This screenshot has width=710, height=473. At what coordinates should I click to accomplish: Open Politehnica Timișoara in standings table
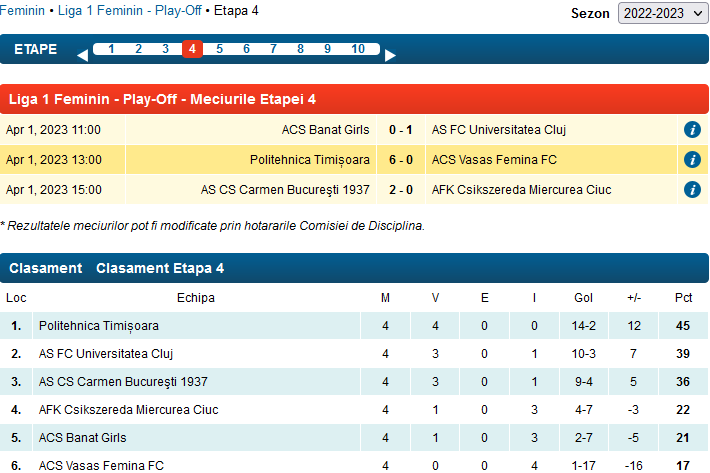(99, 326)
